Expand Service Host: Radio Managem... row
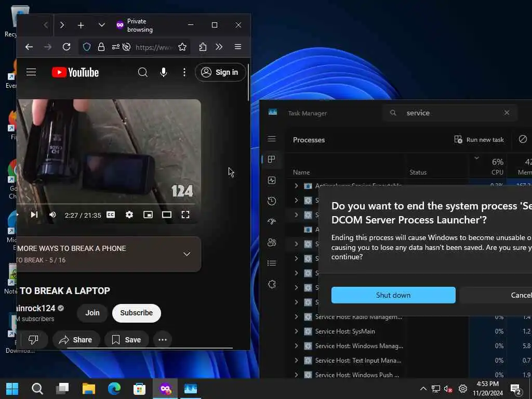532x399 pixels. tap(296, 316)
